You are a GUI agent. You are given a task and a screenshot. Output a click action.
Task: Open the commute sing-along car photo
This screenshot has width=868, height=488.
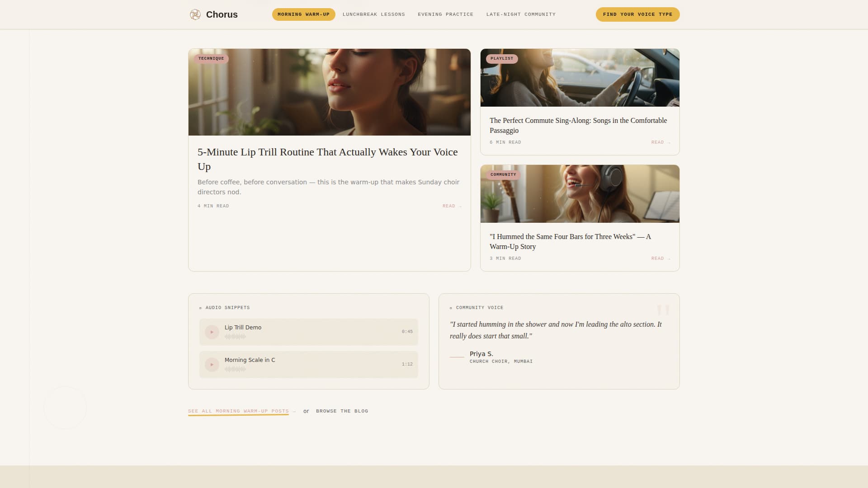(580, 78)
